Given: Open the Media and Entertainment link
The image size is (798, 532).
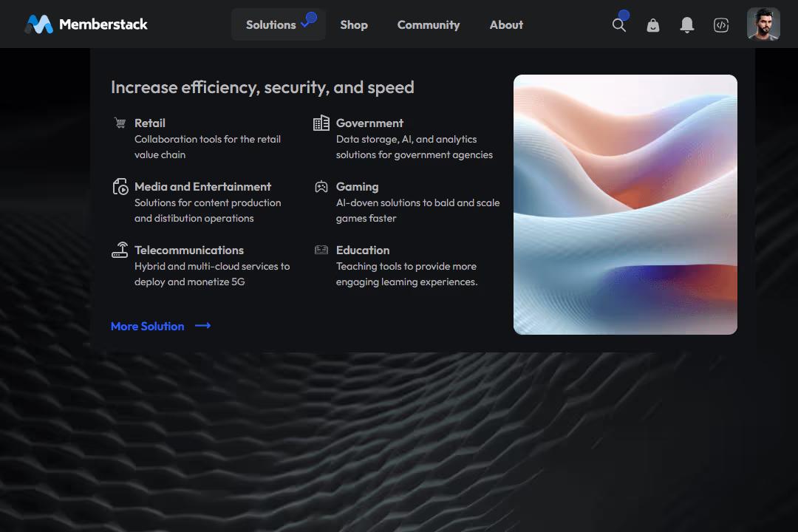Looking at the screenshot, I should point(202,187).
